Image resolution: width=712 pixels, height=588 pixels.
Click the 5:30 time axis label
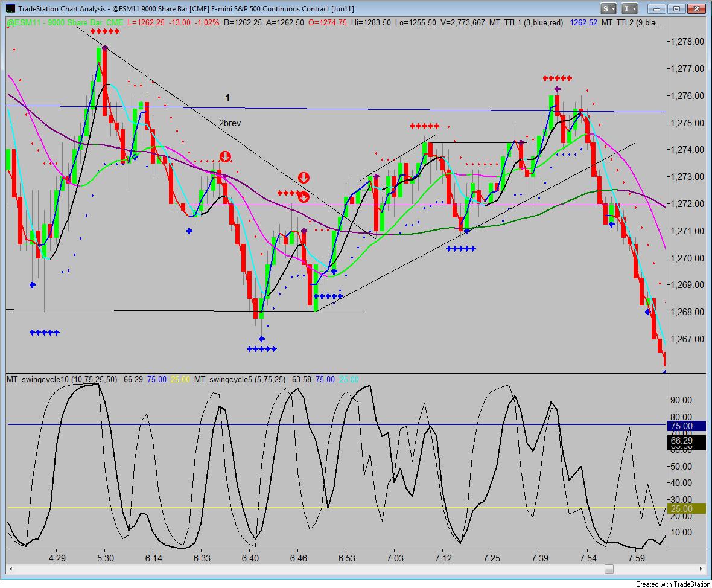click(x=106, y=558)
